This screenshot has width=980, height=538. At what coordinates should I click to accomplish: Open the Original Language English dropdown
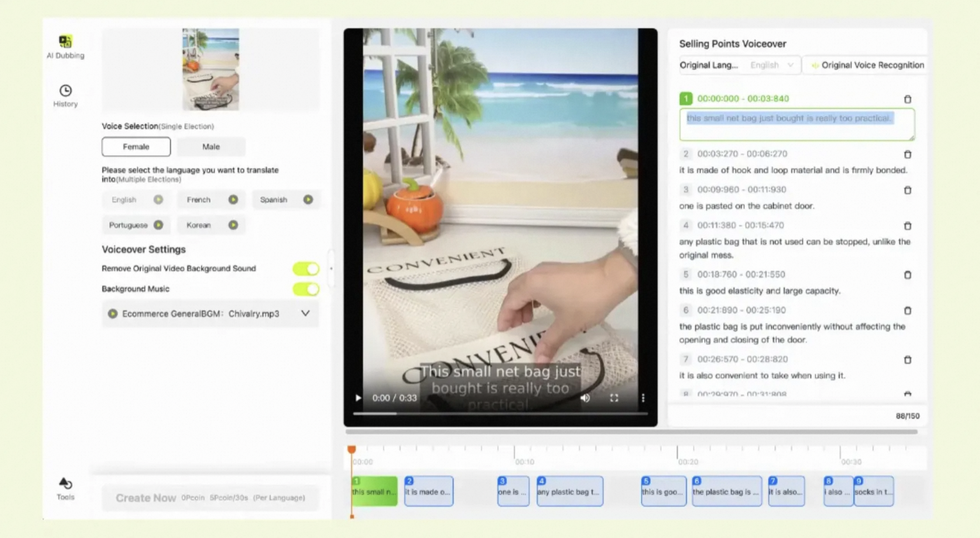(771, 65)
